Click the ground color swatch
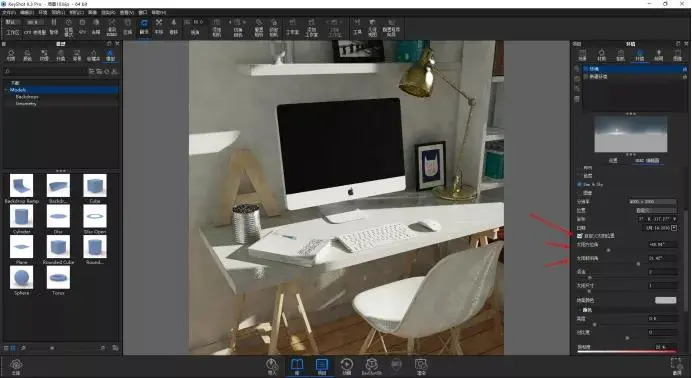 point(666,300)
